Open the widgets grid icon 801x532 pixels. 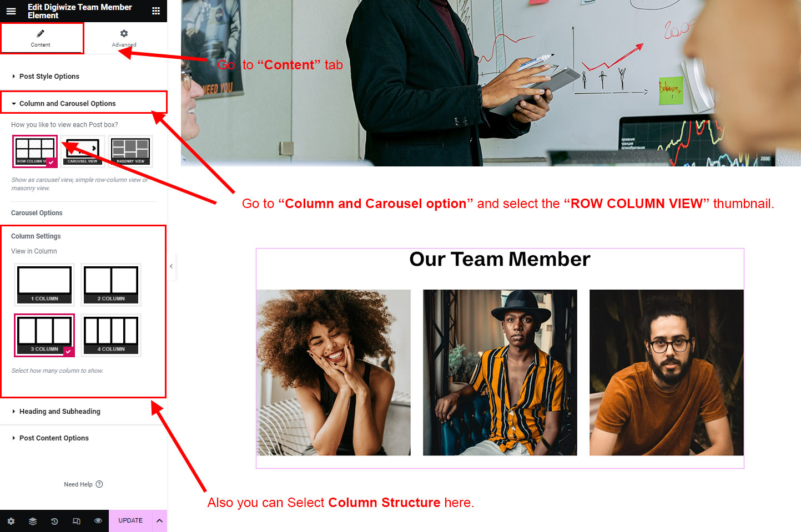tap(156, 11)
